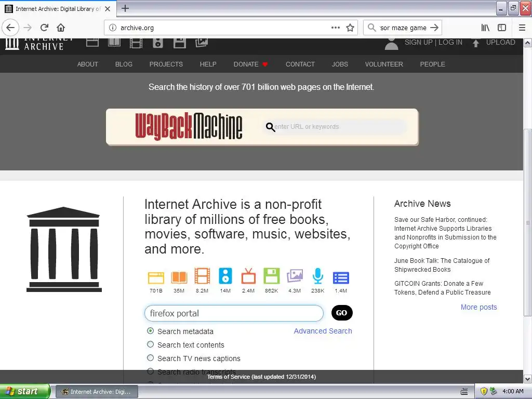Viewport: 532px width, 399px height.
Task: Open the VOLUNTEER menu item
Action: [x=384, y=64]
